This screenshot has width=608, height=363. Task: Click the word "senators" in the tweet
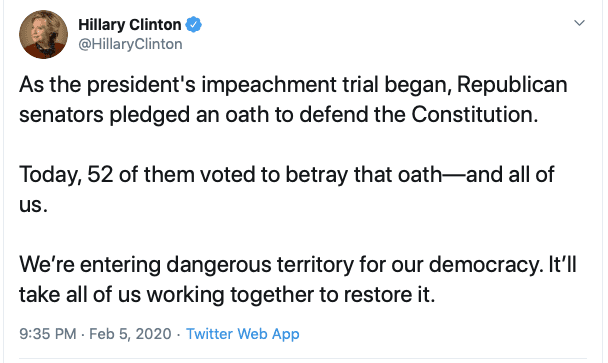click(x=61, y=115)
